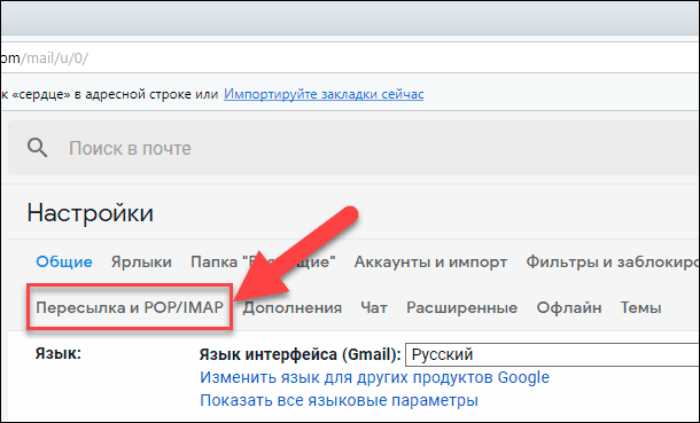Click the search magnifier icon
This screenshot has height=423, width=700.
pos(37,148)
